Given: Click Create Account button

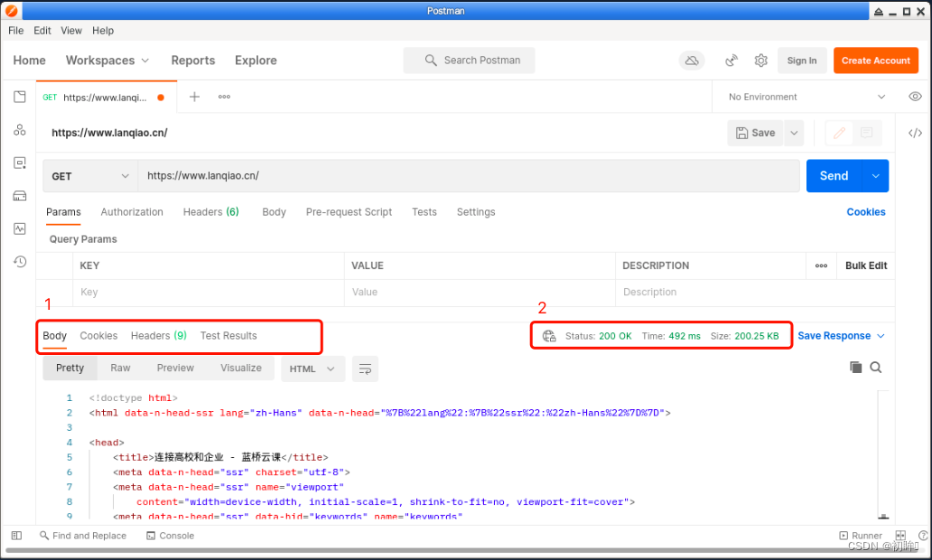Looking at the screenshot, I should (876, 61).
